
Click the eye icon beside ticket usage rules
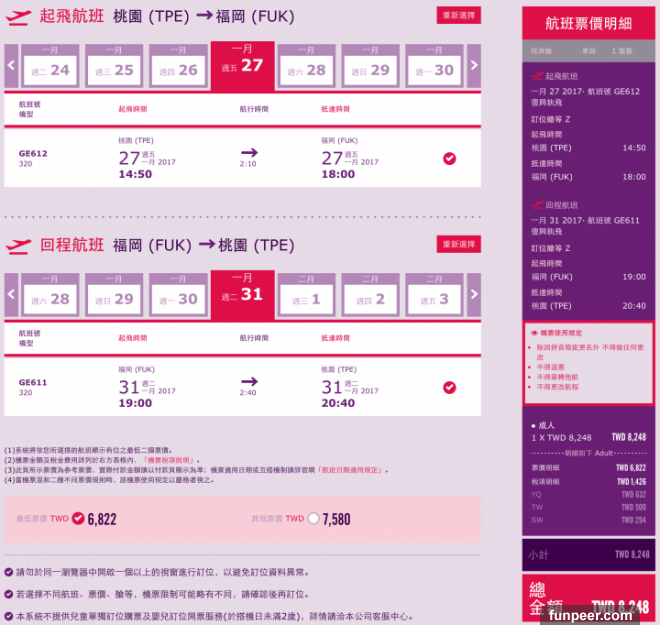pos(534,332)
